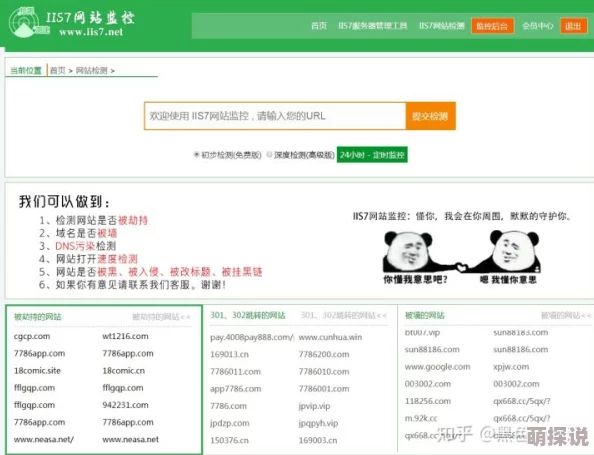594x455 pixels.
Task: Expand the 301、302跳转的网站<< more link
Action: point(344,315)
